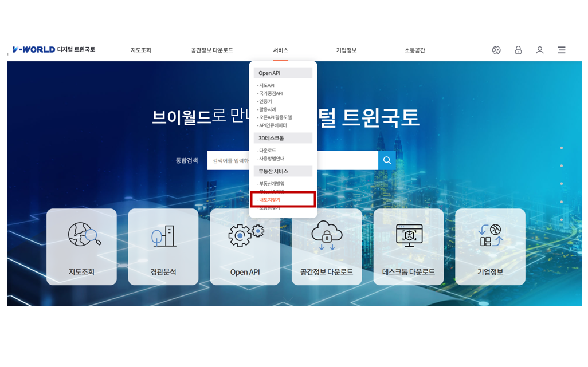Select 내토지찾기 in the dropdown
588x367 pixels.
click(270, 200)
